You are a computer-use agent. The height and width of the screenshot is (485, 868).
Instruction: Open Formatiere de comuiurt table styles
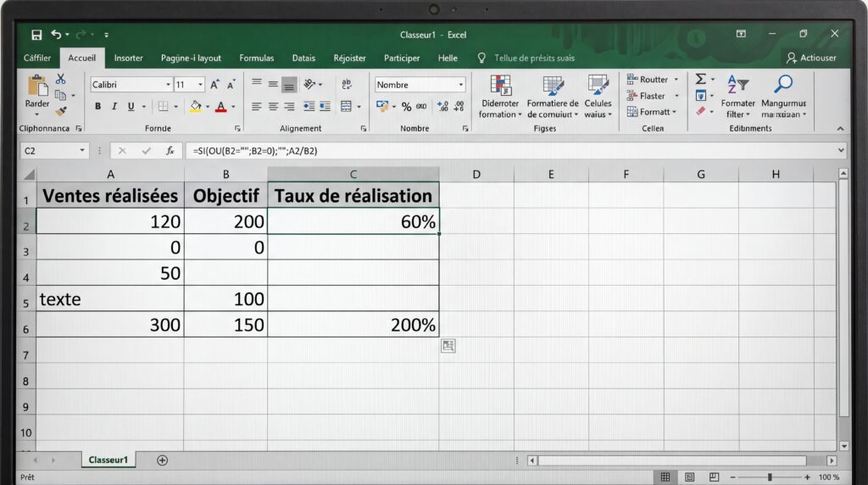pyautogui.click(x=553, y=97)
